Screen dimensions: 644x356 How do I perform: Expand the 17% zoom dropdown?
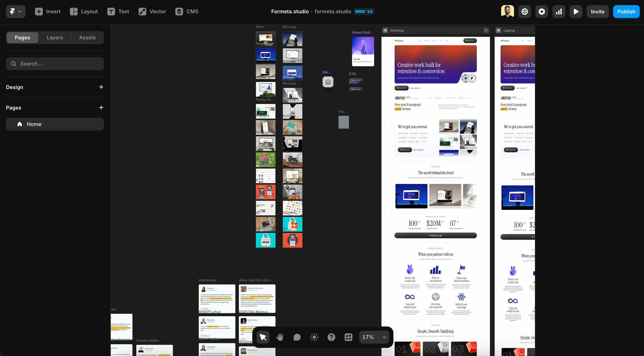pyautogui.click(x=384, y=337)
